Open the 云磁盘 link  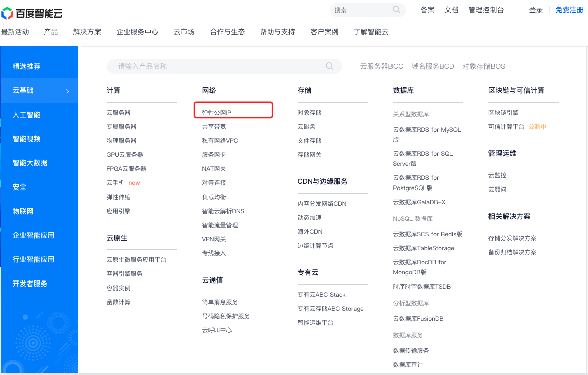click(x=307, y=127)
